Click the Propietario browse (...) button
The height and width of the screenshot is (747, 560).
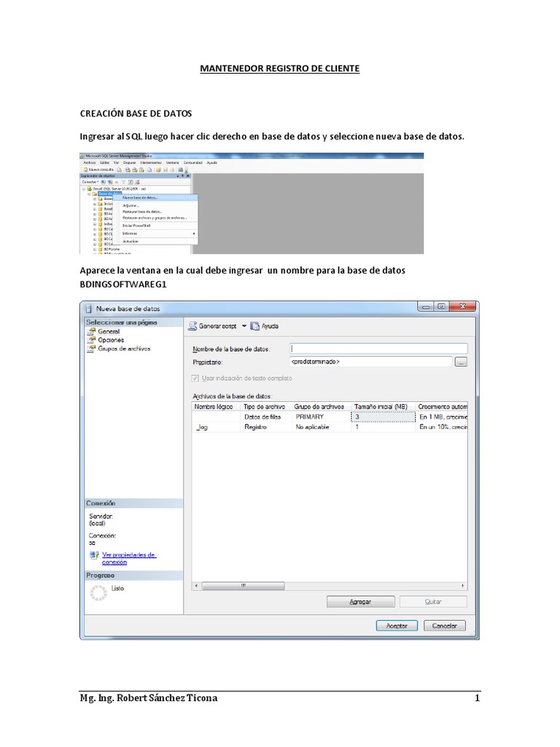click(x=461, y=363)
